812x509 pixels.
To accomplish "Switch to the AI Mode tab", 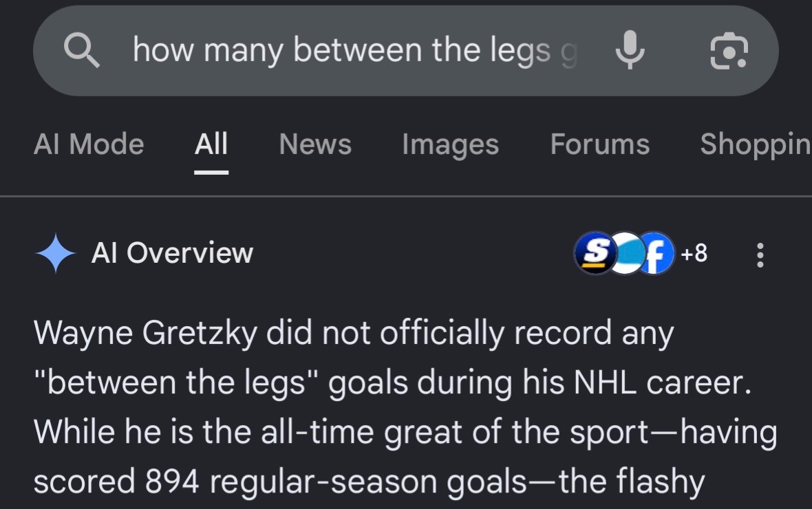I will (x=89, y=144).
